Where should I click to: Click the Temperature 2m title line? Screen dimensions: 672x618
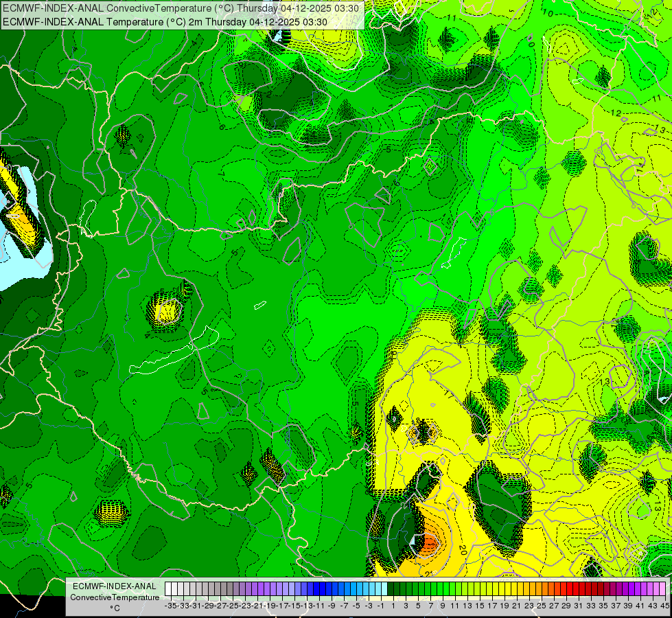(165, 22)
